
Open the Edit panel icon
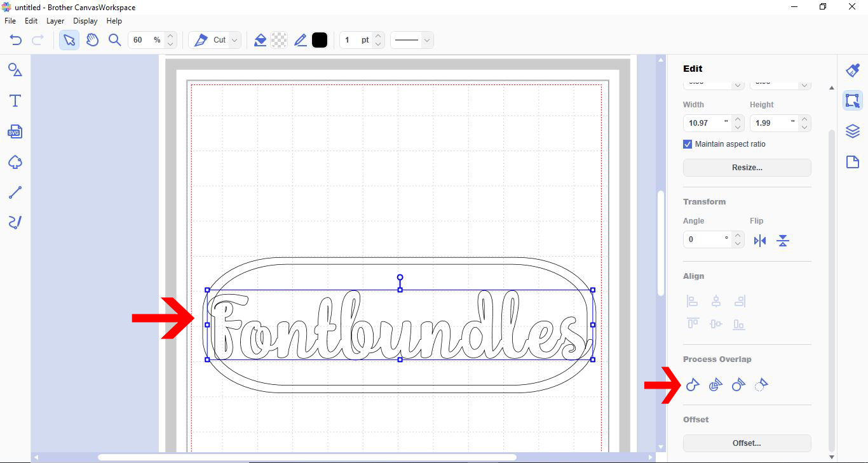point(853,100)
